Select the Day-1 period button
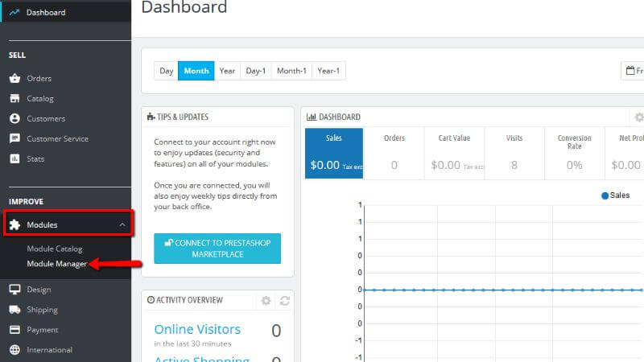The width and height of the screenshot is (644, 362). (256, 71)
